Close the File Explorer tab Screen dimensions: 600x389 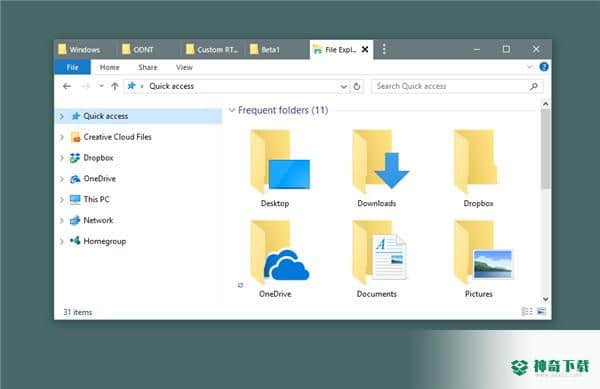365,49
